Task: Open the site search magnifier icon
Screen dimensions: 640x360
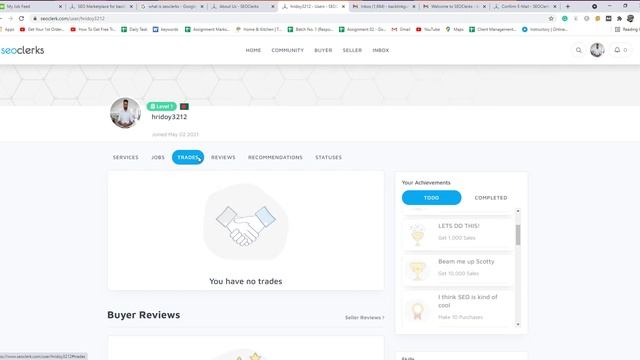Action: [x=578, y=50]
